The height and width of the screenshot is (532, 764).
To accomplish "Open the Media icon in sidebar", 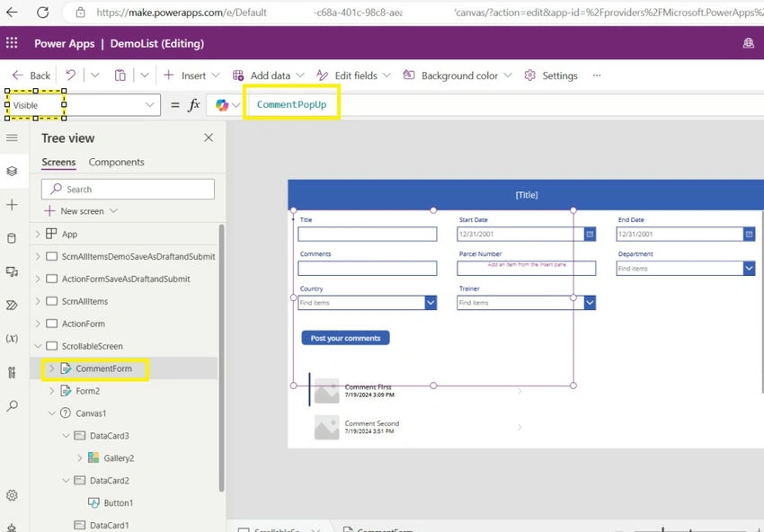I will 13,272.
